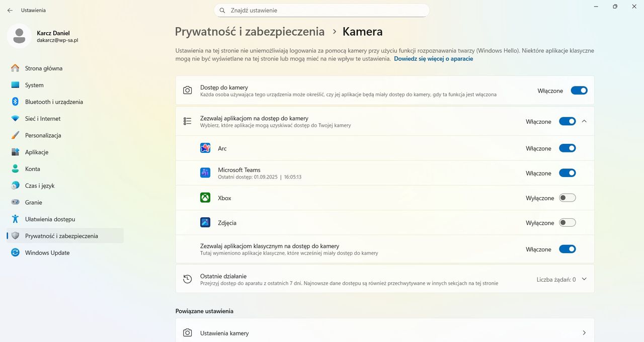Image resolution: width=644 pixels, height=342 pixels.
Task: Click the Znajdź ustawienie search box
Action: 321,10
